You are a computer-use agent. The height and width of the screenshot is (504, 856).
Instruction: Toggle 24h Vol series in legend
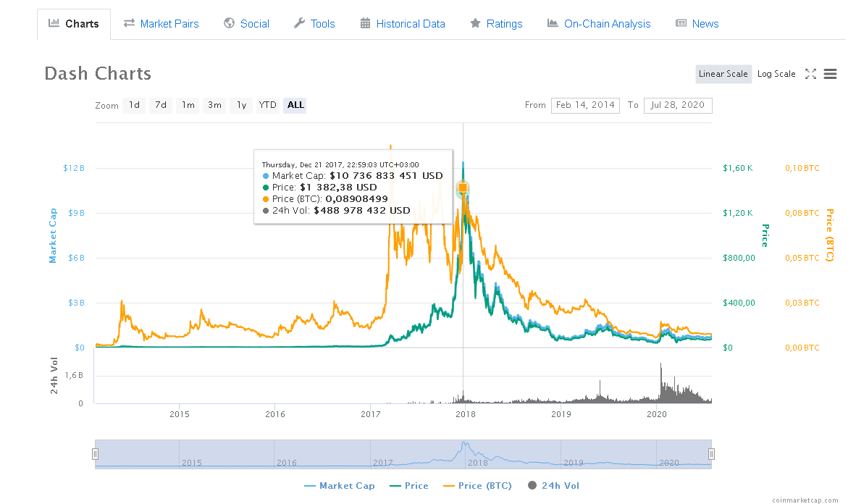click(x=553, y=485)
